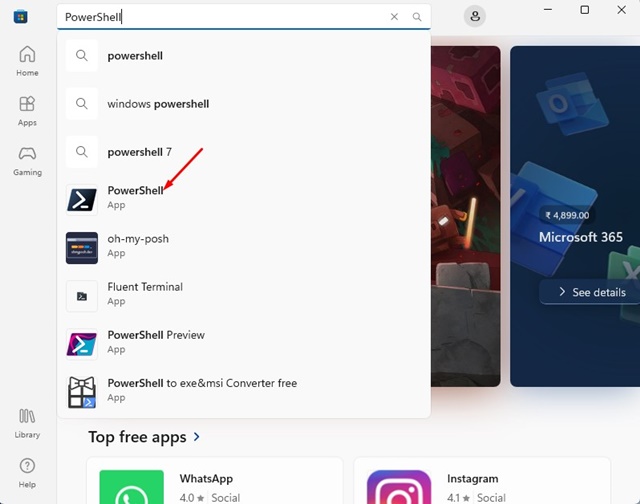Open the Gaming section in sidebar
Image resolution: width=640 pixels, height=504 pixels.
27,161
